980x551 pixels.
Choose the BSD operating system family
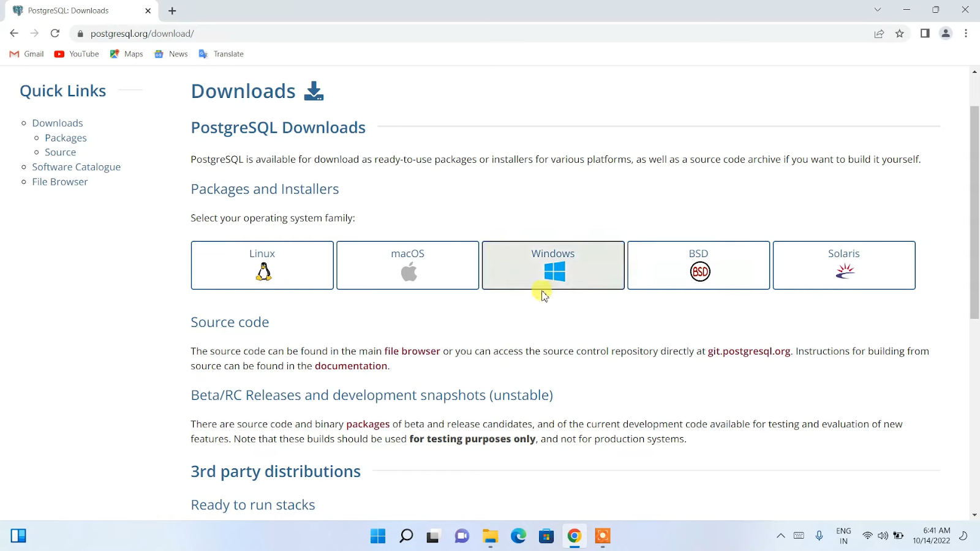[698, 265]
